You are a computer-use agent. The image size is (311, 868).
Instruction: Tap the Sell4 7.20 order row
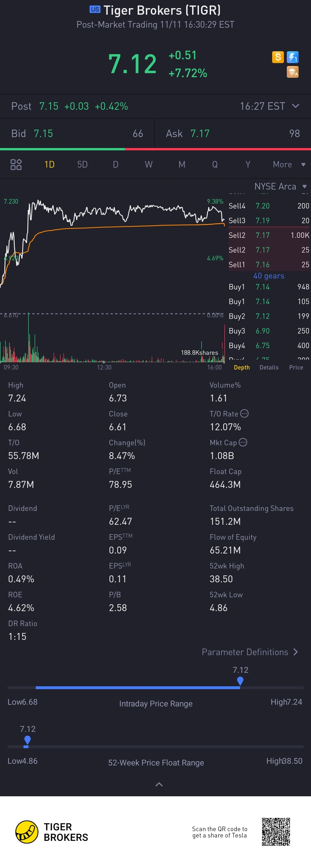tap(269, 206)
